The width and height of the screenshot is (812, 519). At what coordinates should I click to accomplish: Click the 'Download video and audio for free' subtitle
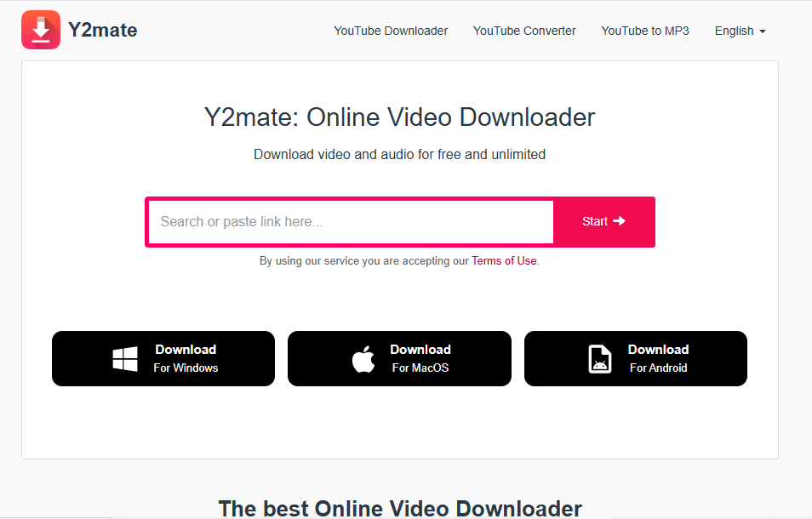(400, 154)
